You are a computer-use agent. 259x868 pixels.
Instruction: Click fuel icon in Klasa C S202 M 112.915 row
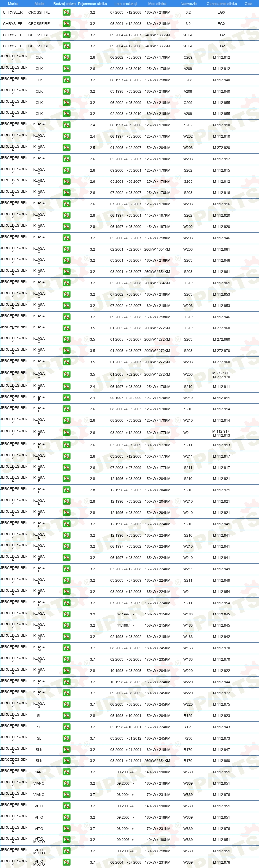point(66,171)
